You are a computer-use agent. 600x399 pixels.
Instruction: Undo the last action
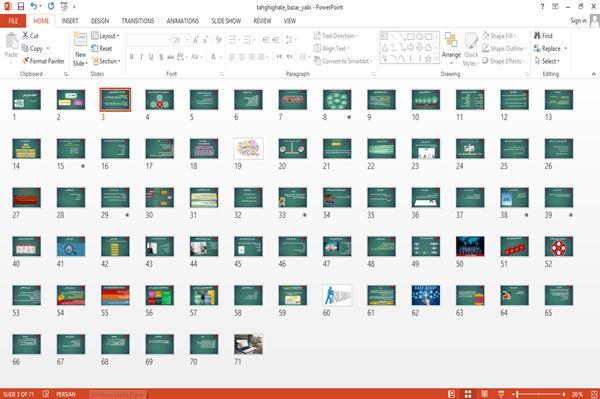34,6
